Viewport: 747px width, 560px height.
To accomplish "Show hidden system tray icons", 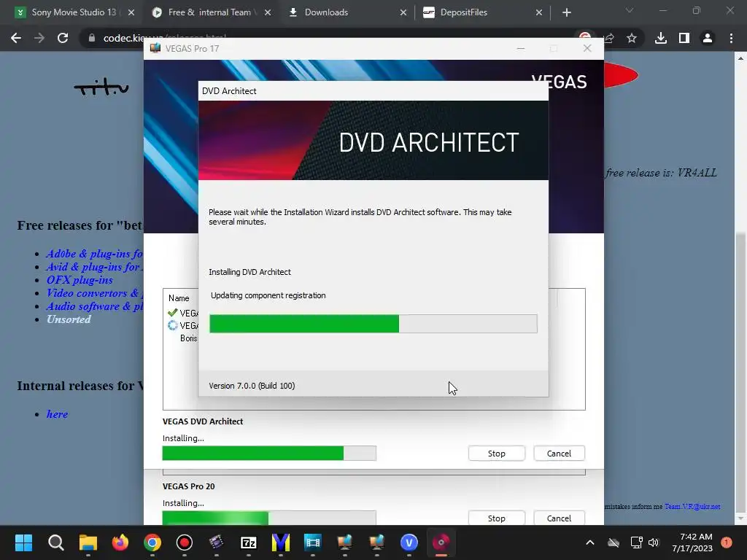I will (589, 542).
